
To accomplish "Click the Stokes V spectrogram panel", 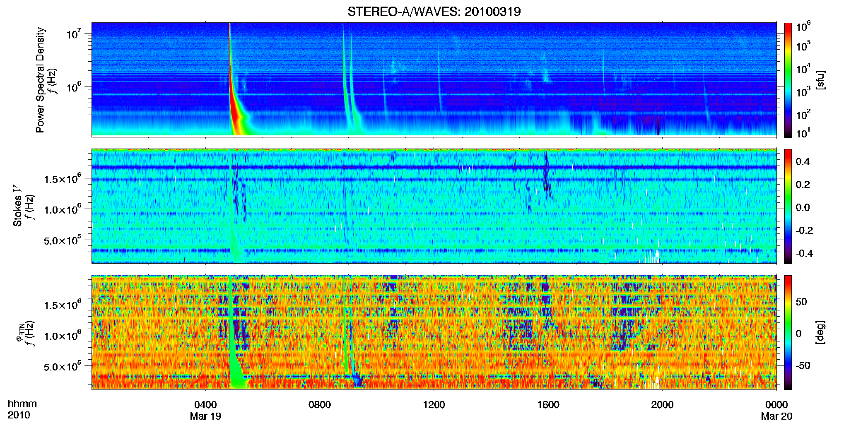I will 434,206.
